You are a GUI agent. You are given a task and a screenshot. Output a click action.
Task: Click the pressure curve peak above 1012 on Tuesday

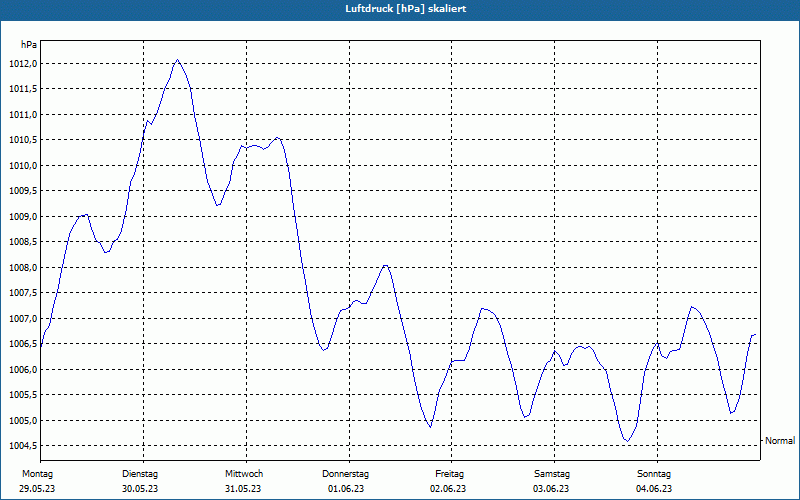(177, 60)
